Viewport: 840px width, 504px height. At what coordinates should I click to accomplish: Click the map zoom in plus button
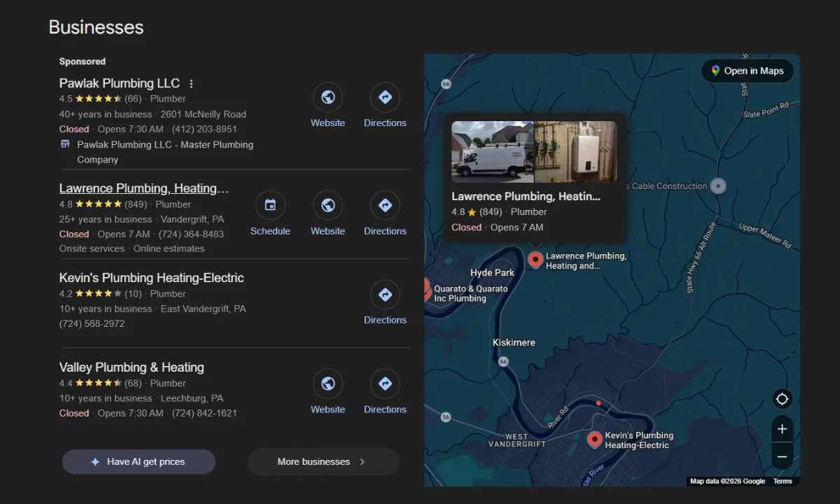click(x=783, y=429)
